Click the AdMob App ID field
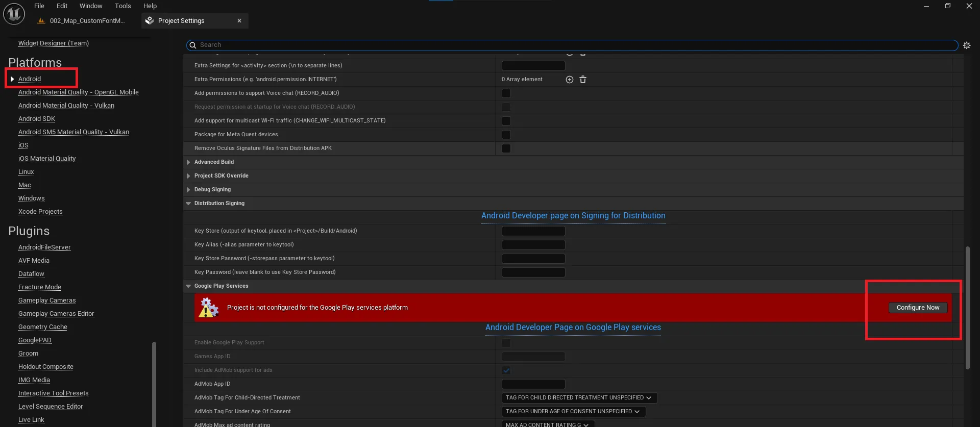This screenshot has height=427, width=980. 533,384
